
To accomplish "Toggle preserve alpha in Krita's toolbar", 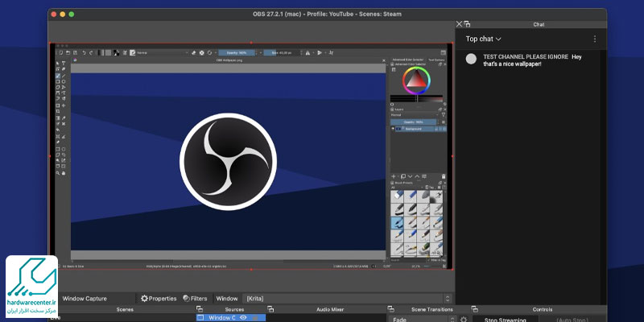I will [x=202, y=52].
